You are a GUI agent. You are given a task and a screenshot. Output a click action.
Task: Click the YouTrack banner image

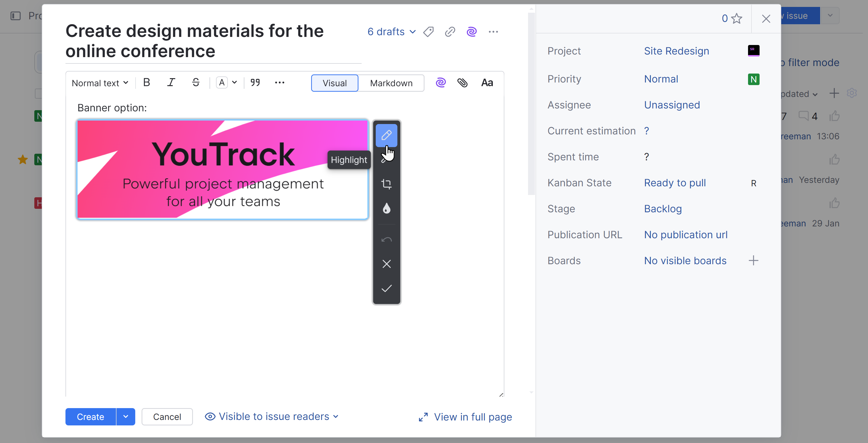(222, 170)
